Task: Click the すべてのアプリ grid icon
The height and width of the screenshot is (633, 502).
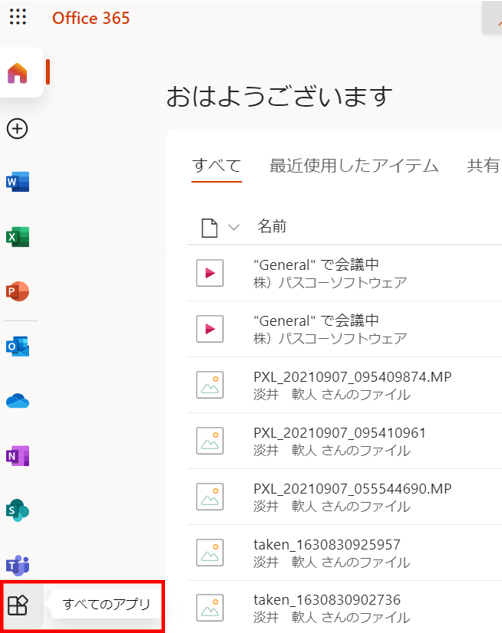Action: 17,605
